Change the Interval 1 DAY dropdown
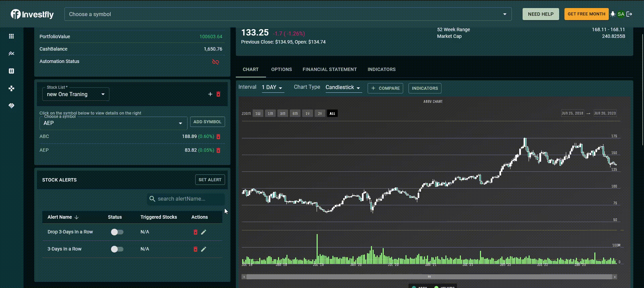This screenshot has width=644, height=288. click(x=273, y=87)
